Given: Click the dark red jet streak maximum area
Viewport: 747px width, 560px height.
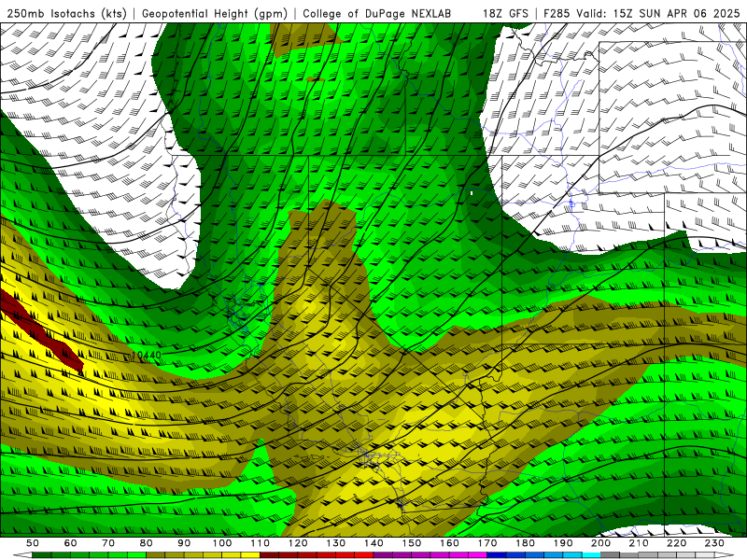Looking at the screenshot, I should [40, 331].
